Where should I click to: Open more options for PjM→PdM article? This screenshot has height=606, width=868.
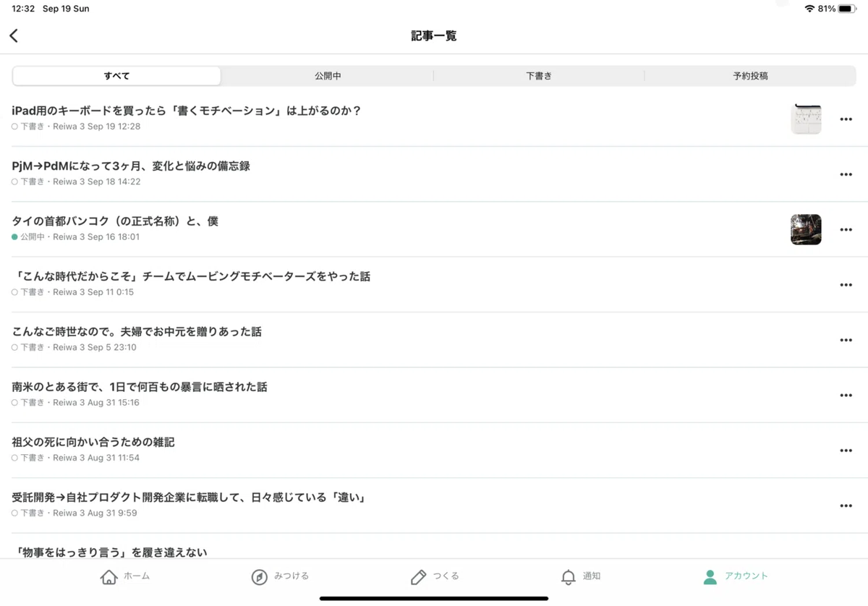pyautogui.click(x=846, y=174)
